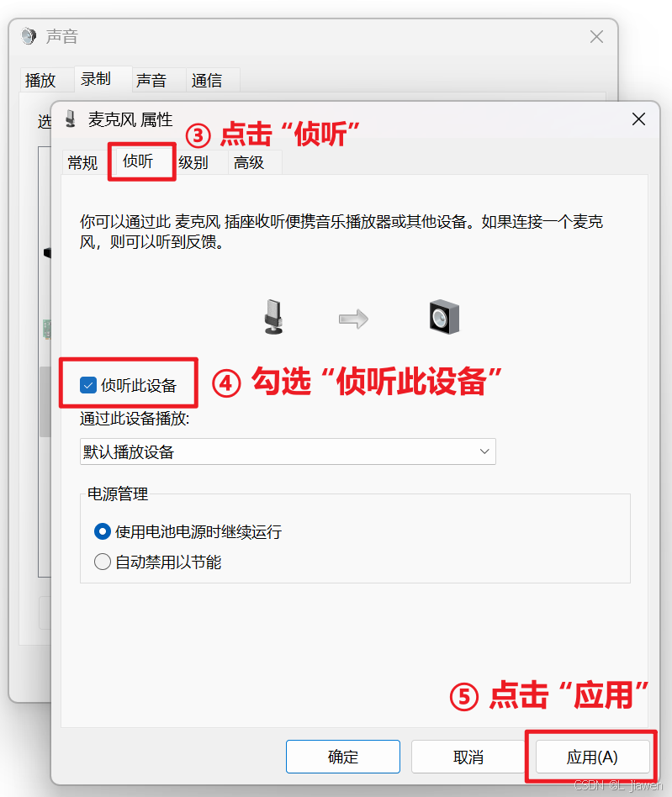Click the microphone icon in the listen diagram
This screenshot has width=672, height=797.
point(274,317)
